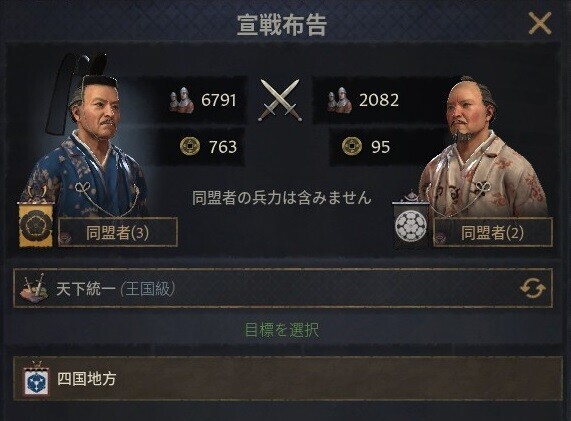The width and height of the screenshot is (571, 421).
Task: Expand attacker's 同盟者(3) allies list
Action: (118, 232)
